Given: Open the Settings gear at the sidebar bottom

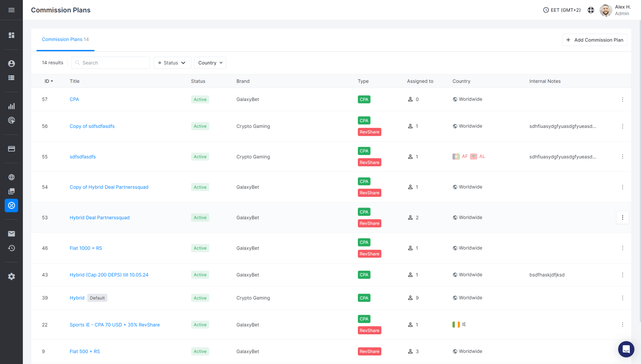Looking at the screenshot, I should [x=11, y=276].
